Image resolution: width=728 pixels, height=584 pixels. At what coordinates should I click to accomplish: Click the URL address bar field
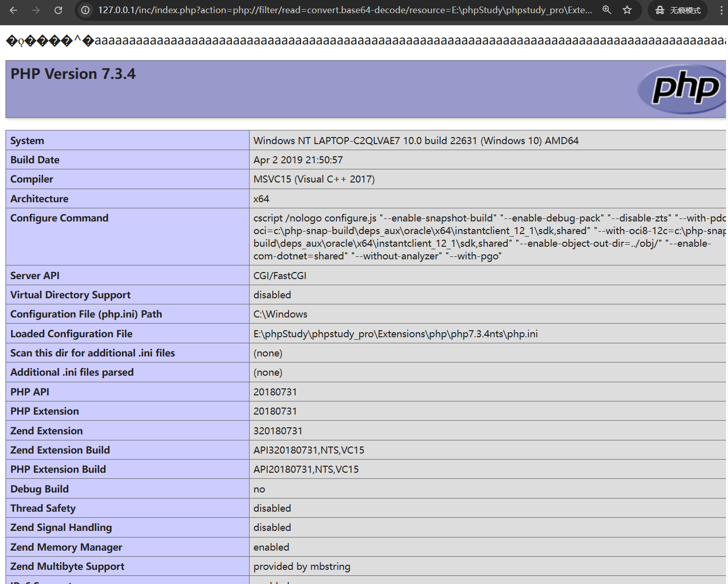[345, 10]
